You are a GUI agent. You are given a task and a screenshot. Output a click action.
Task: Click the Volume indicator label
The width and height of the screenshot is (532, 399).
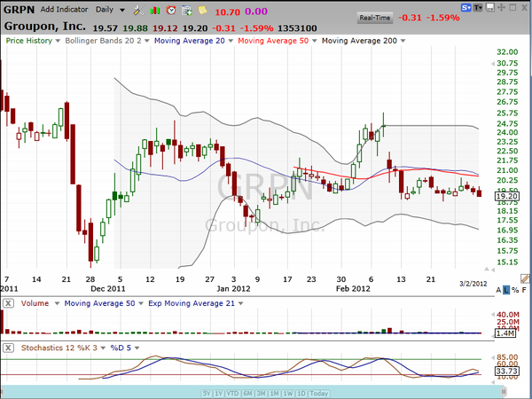35,303
